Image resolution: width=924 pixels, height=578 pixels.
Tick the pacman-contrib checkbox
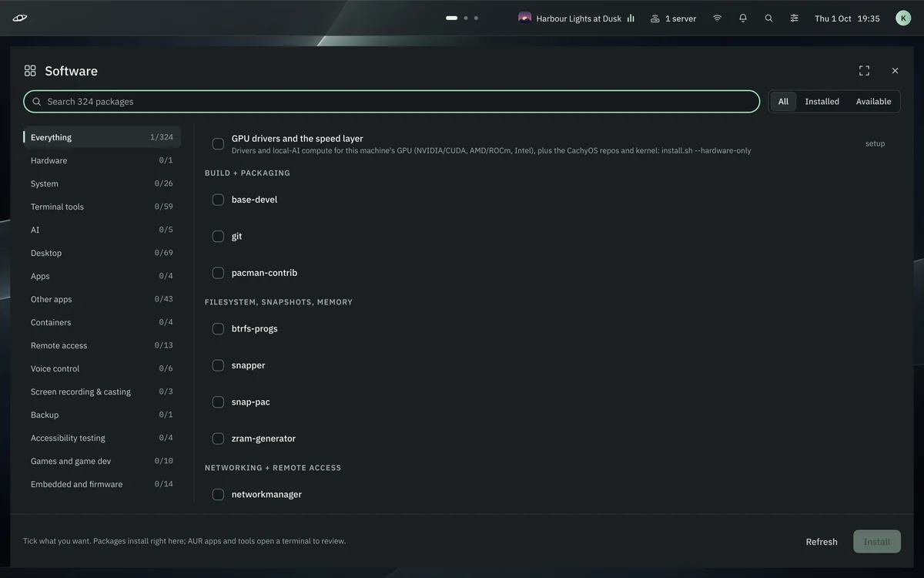(x=218, y=273)
